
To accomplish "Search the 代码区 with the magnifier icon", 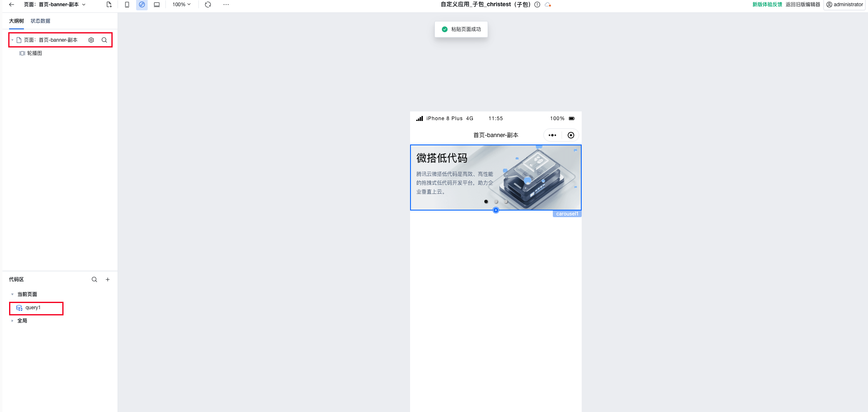I will (94, 279).
